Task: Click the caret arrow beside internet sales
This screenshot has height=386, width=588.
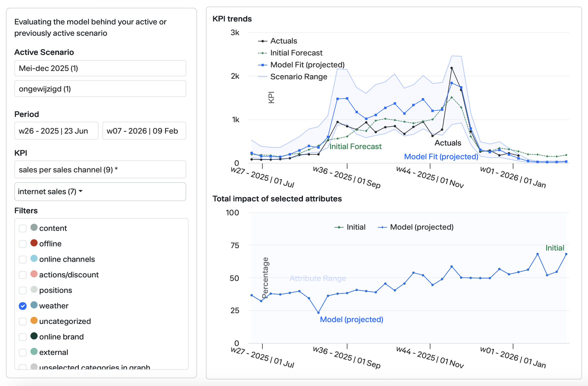Action: (81, 191)
